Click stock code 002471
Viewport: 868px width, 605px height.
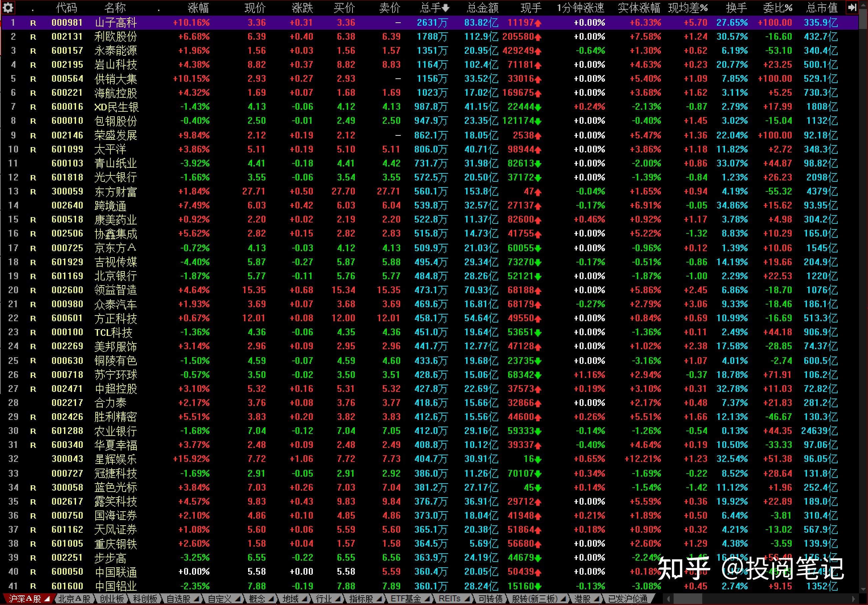tap(67, 389)
